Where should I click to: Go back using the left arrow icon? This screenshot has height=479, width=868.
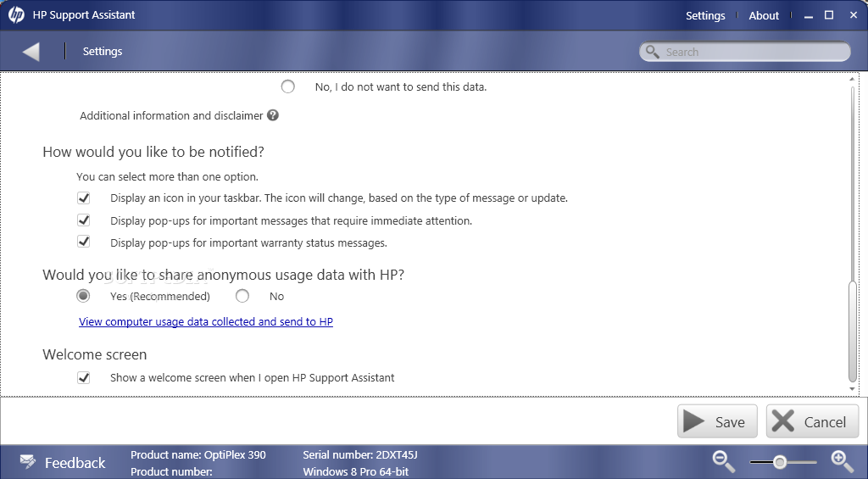pos(31,52)
